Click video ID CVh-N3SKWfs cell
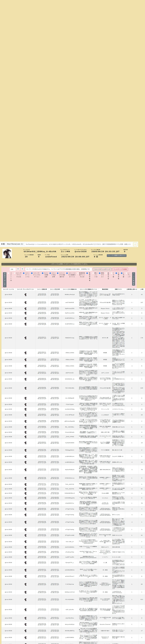Image resolution: width=145 pixels, height=644 pixels. 70,599
